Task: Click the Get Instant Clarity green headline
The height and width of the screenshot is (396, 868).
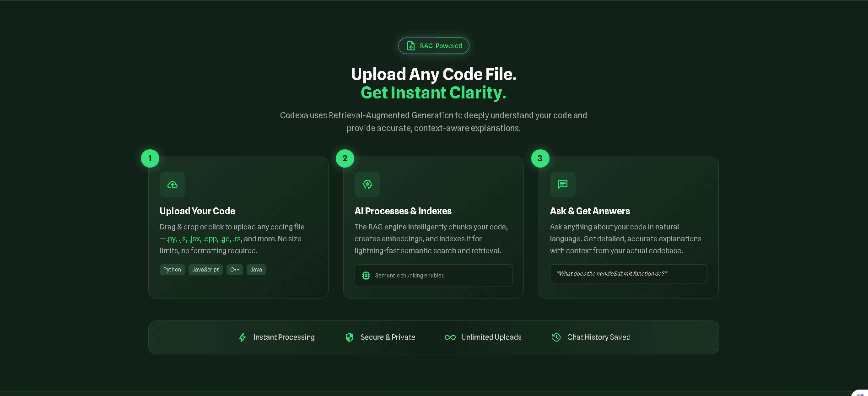Action: (x=433, y=93)
